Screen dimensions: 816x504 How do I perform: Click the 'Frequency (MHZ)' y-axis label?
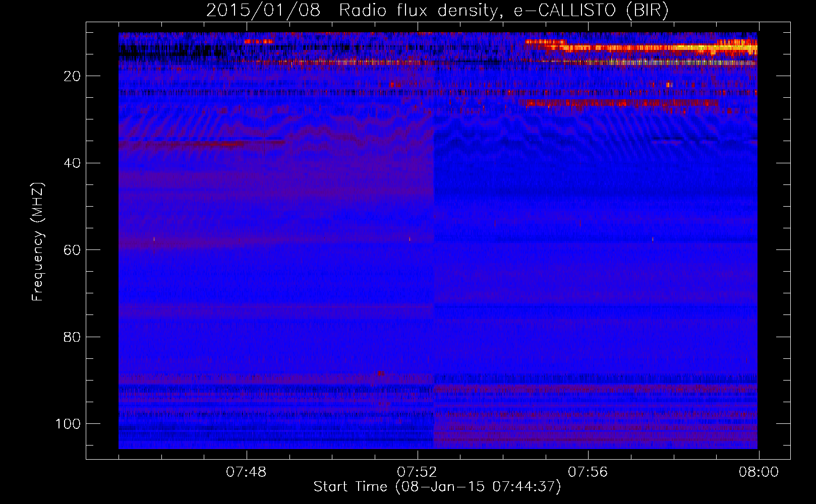(x=38, y=242)
